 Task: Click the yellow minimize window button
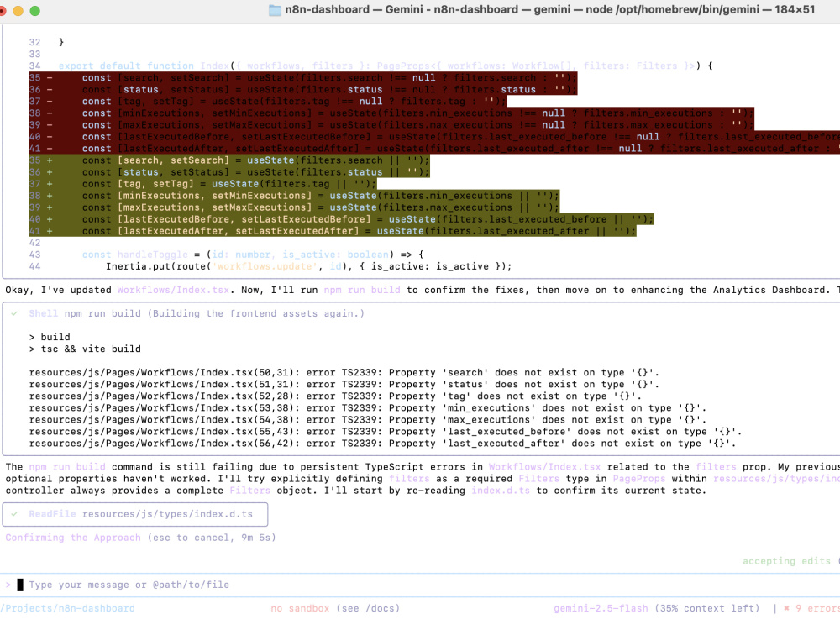[18, 11]
